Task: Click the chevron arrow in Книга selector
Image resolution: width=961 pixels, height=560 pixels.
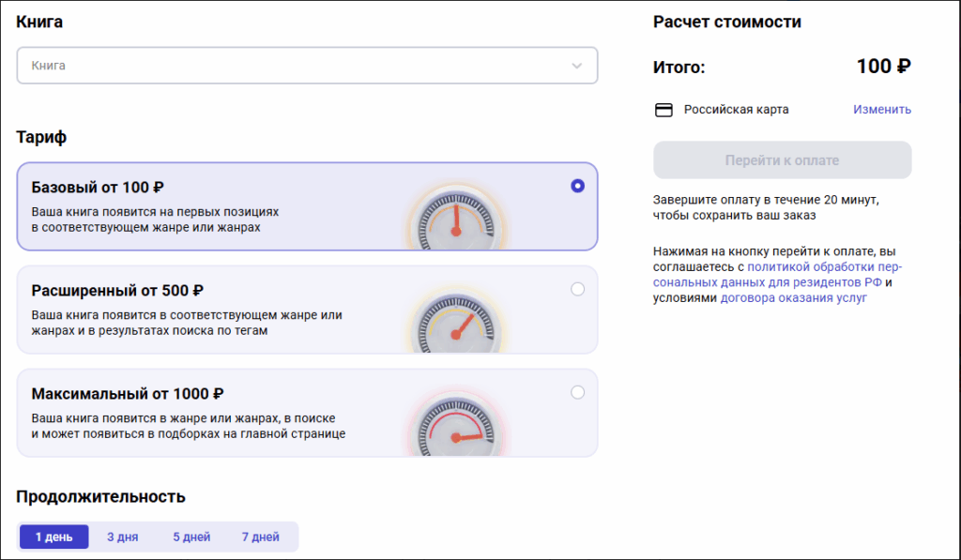Action: [x=577, y=66]
